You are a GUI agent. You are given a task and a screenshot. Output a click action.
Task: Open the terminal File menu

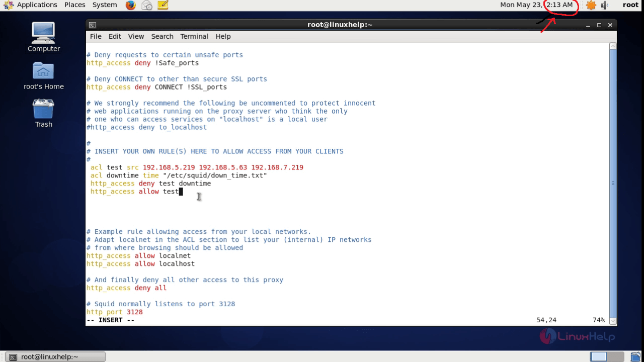pos(96,36)
